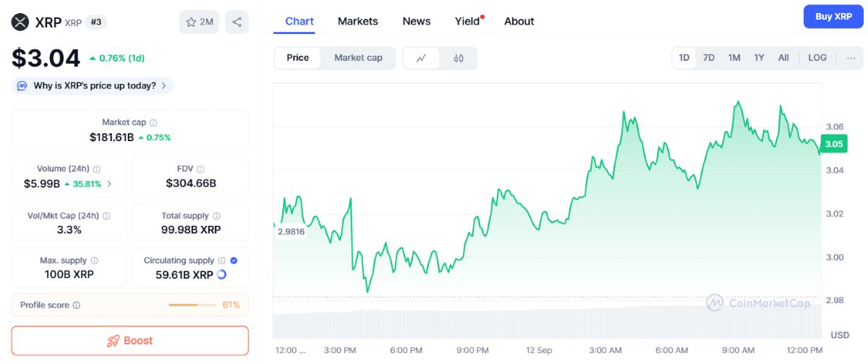
Task: Open the Total supply info icon
Action: (x=216, y=216)
